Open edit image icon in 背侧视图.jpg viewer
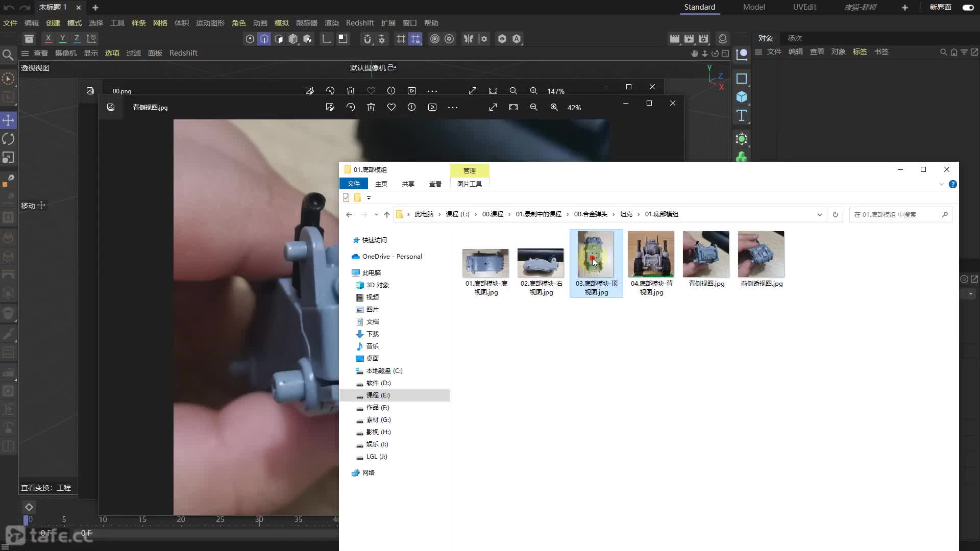This screenshot has width=980, height=551. [x=330, y=107]
